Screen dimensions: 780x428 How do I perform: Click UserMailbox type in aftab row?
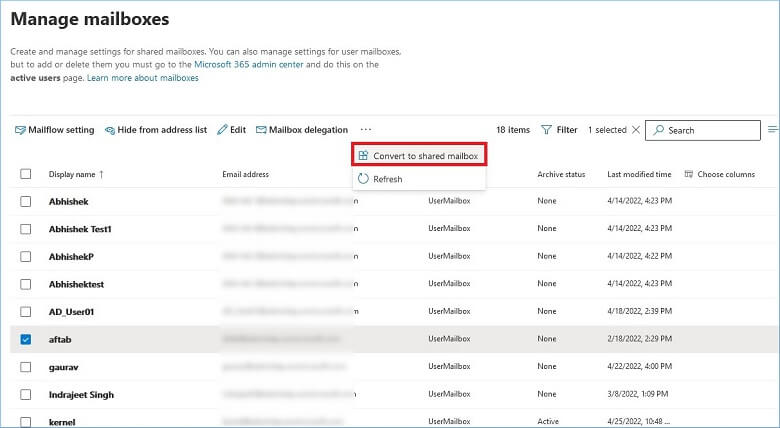tap(449, 338)
